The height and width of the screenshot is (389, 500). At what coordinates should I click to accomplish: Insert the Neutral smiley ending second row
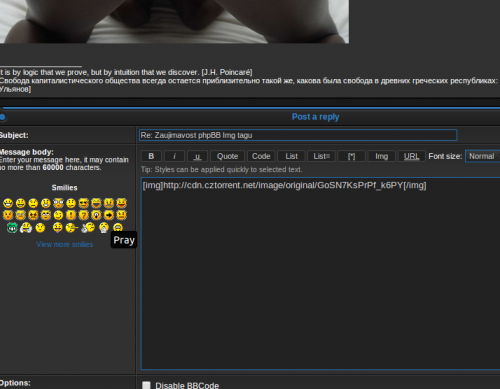[x=122, y=215]
